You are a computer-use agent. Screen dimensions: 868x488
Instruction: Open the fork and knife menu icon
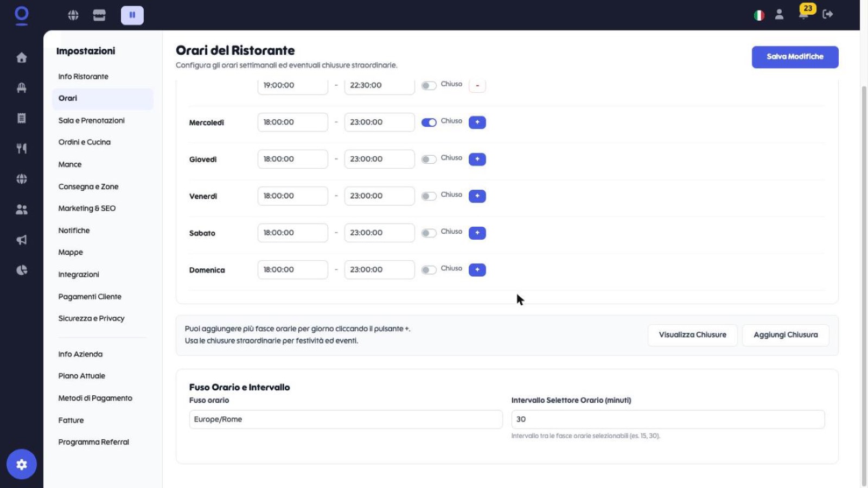tap(22, 149)
